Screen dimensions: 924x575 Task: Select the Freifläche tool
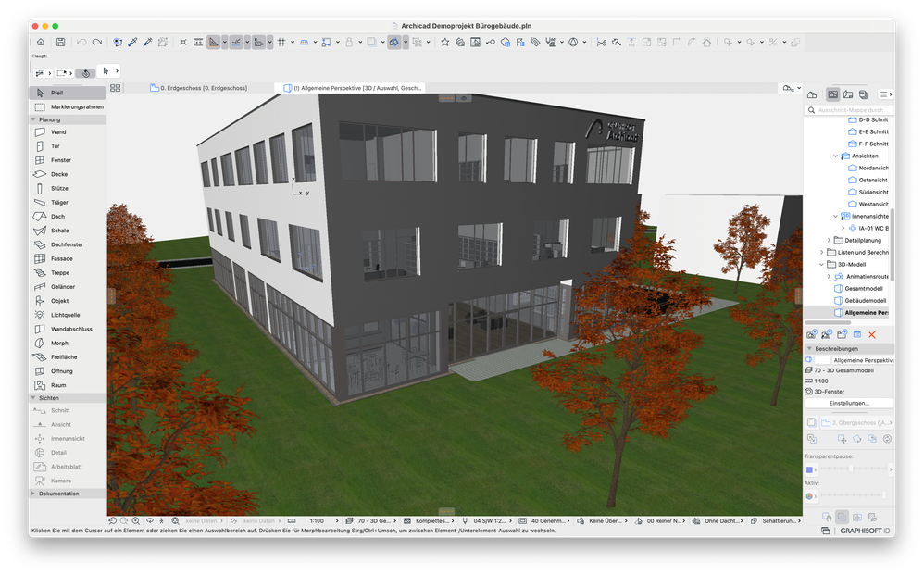click(x=68, y=357)
